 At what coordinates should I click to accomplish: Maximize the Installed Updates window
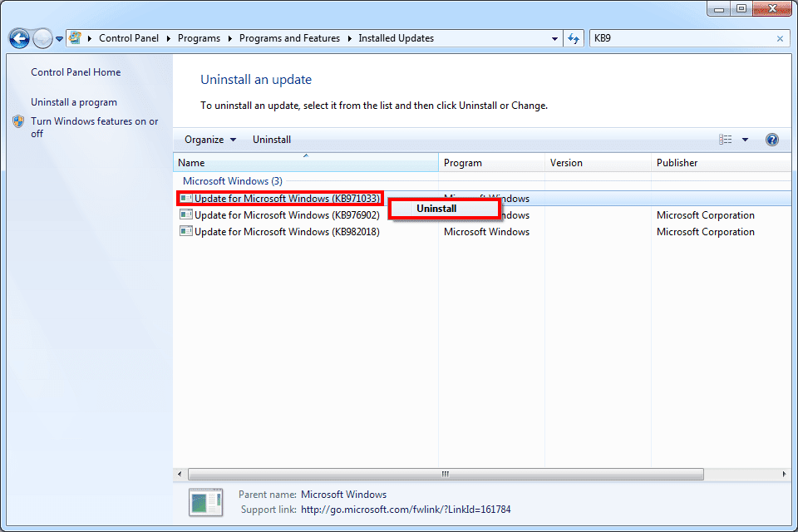pyautogui.click(x=741, y=8)
